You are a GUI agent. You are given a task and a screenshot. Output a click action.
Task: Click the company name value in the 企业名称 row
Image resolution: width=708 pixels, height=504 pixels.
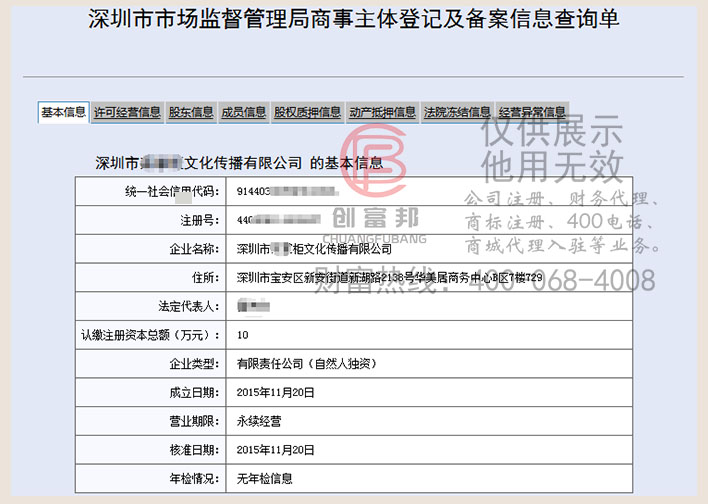click(314, 249)
